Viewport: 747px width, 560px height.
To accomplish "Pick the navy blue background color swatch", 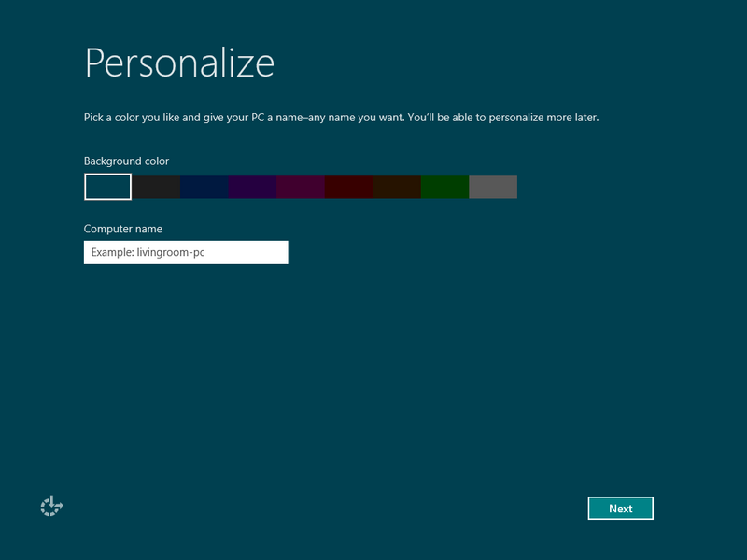I will pos(204,187).
